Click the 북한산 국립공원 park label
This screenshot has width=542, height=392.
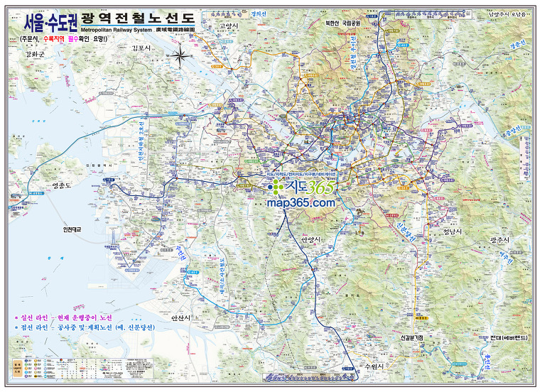(x=342, y=23)
